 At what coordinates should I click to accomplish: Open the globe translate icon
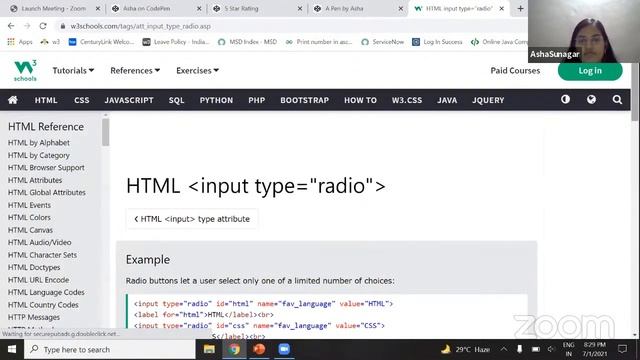(x=591, y=100)
